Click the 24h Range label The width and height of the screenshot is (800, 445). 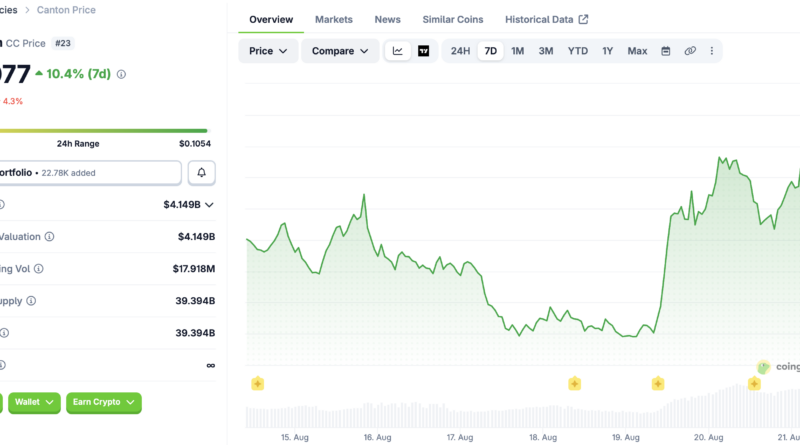pos(78,144)
